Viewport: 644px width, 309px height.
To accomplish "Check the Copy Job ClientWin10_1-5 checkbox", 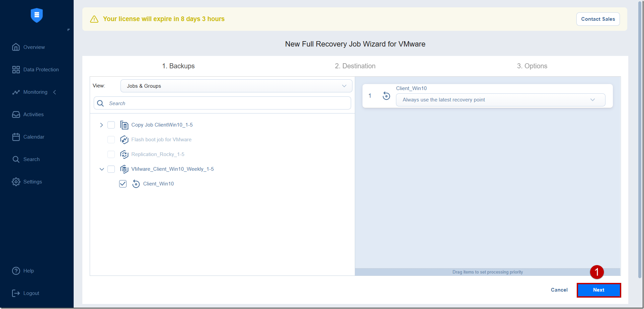I will coord(111,125).
